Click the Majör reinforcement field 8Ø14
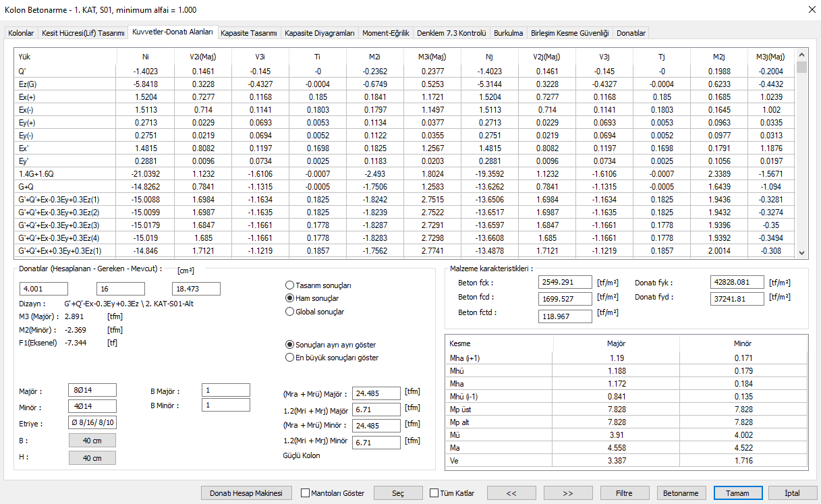This screenshot has width=821, height=504. (x=92, y=390)
